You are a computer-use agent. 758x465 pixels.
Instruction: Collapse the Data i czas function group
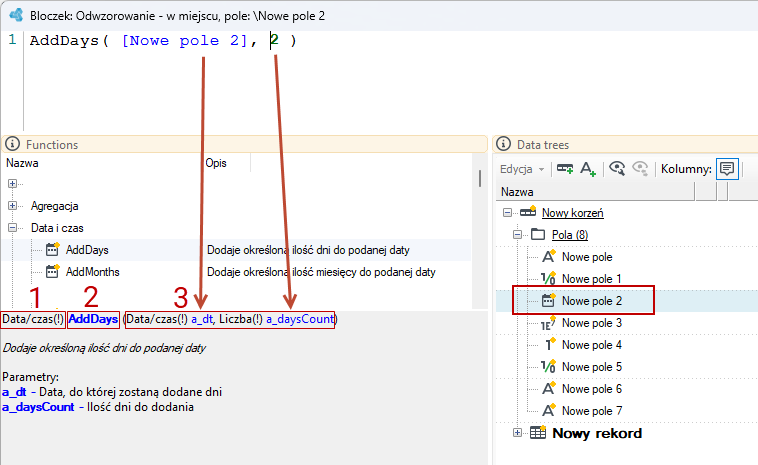(x=12, y=227)
